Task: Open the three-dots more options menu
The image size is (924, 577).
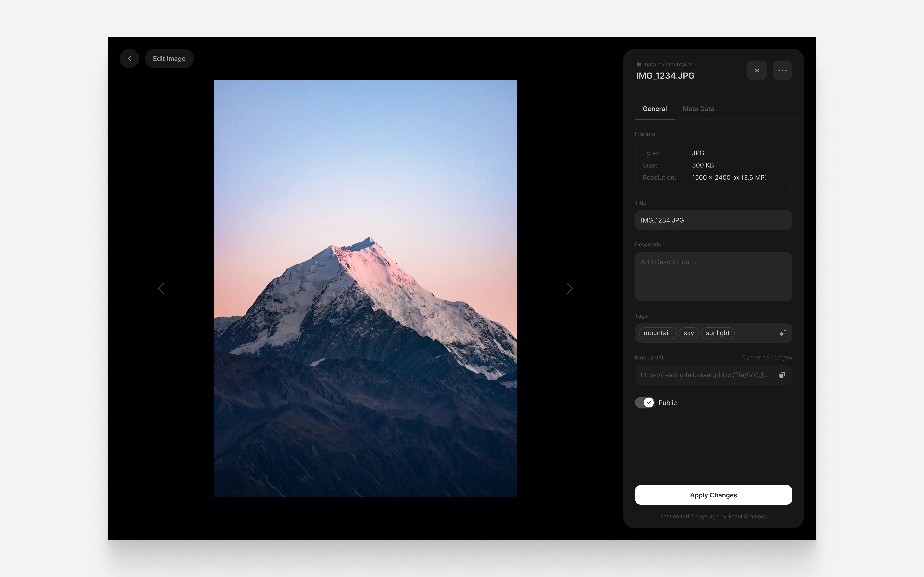Action: pos(782,70)
